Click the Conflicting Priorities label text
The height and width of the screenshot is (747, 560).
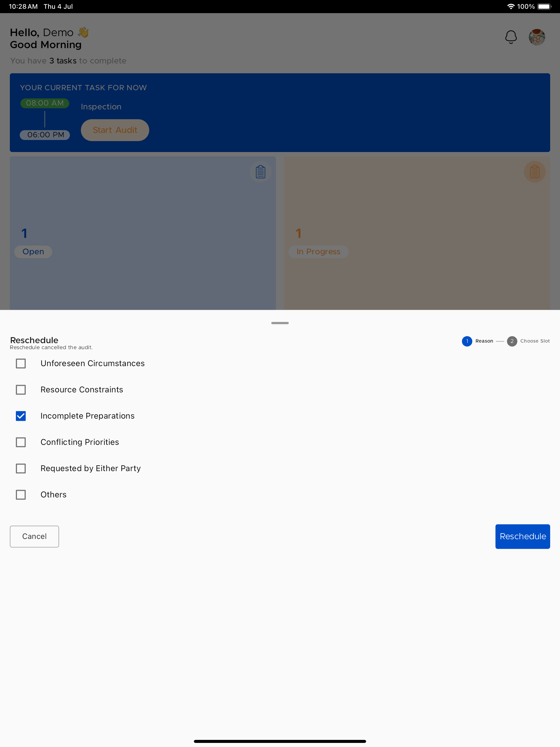80,442
